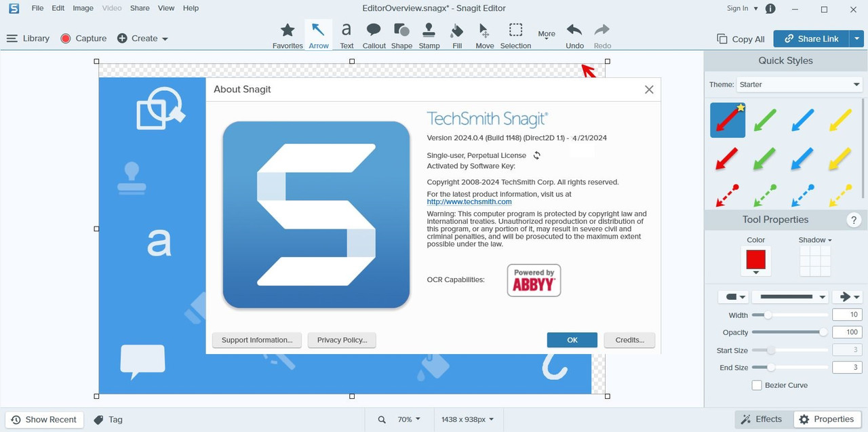Click the OK button in About dialog
Screen dimensions: 868x432
[x=572, y=340]
